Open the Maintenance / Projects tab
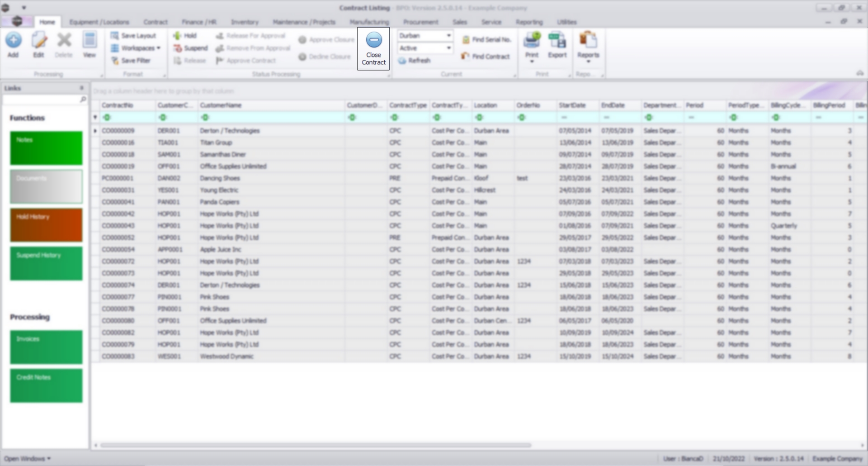Screen dimensions: 868x466 tap(304, 22)
